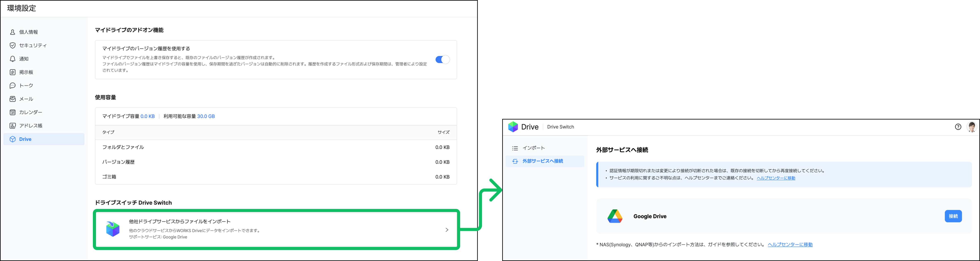Open NAS import guide ヘルプセンターに移動 link
This screenshot has width=980, height=261.
790,245
